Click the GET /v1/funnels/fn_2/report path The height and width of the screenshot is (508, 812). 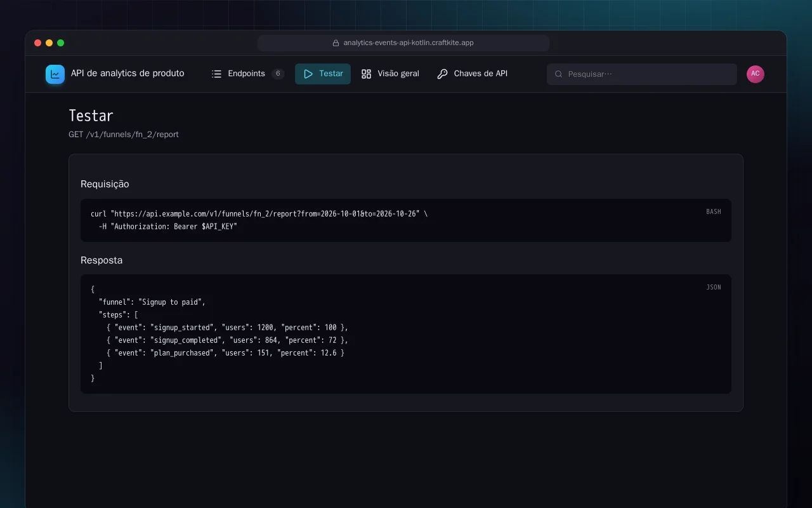point(124,135)
